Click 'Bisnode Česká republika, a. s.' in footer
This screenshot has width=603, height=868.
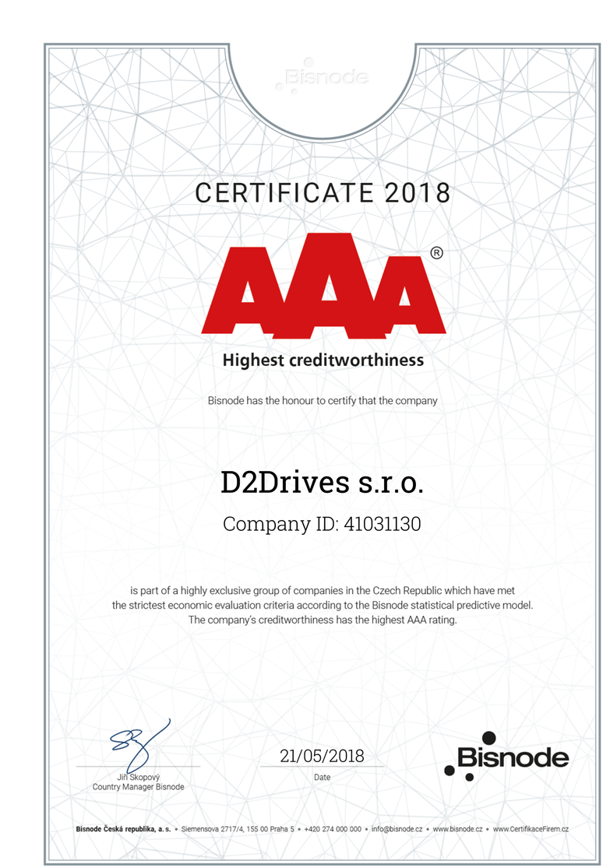pos(123,829)
